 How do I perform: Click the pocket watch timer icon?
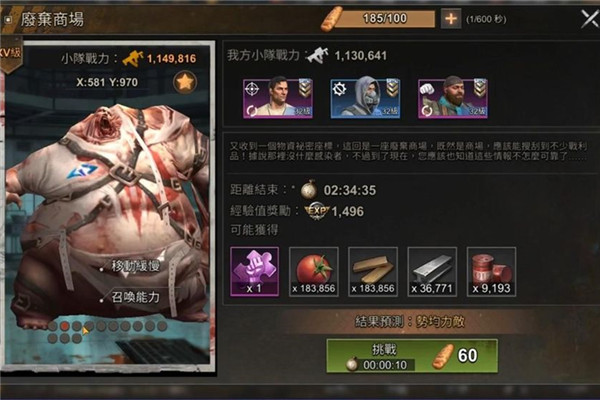click(309, 189)
